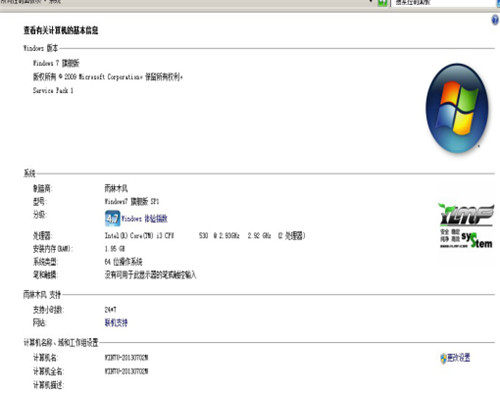Focus the 搜索控制面板 search box
This screenshot has width=500, height=393.
click(x=443, y=3)
